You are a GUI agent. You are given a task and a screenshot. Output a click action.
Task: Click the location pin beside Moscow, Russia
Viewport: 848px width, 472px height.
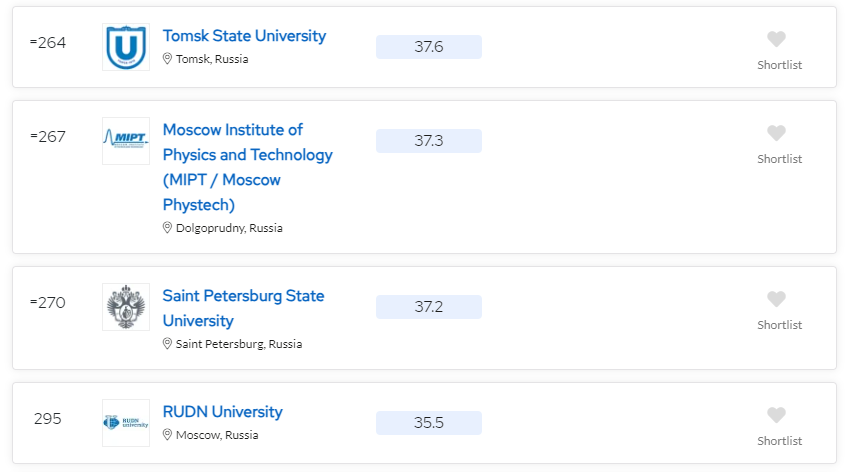[x=168, y=435]
